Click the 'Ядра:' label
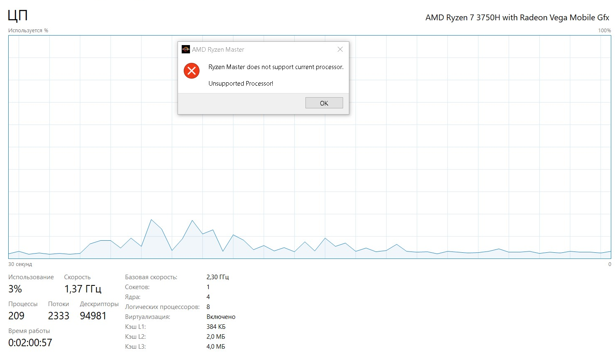 click(132, 297)
